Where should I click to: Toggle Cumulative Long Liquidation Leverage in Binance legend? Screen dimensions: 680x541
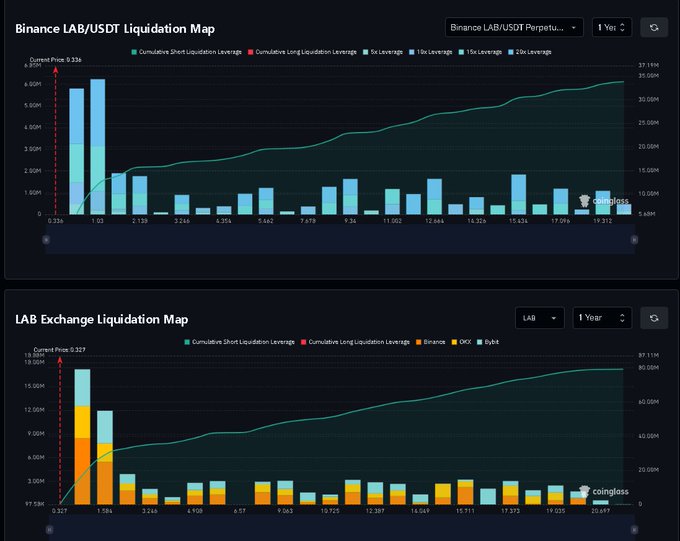(x=302, y=52)
